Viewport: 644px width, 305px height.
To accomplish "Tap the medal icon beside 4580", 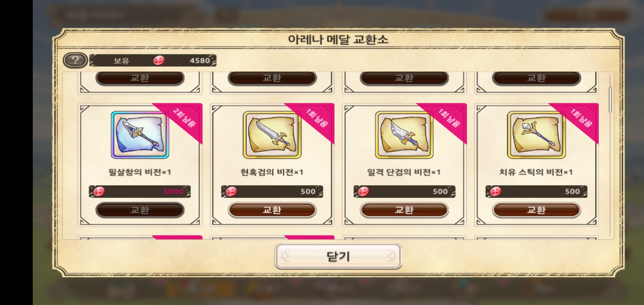I will (x=159, y=60).
